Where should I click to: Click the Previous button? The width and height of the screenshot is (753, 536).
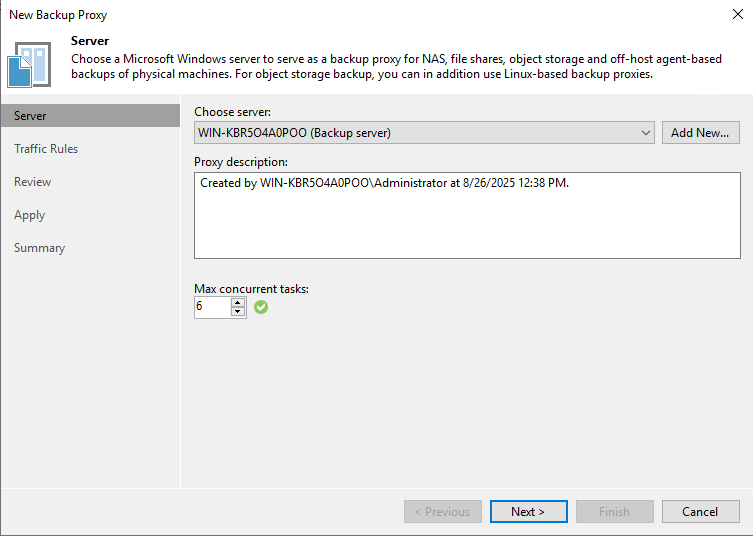[x=442, y=512]
